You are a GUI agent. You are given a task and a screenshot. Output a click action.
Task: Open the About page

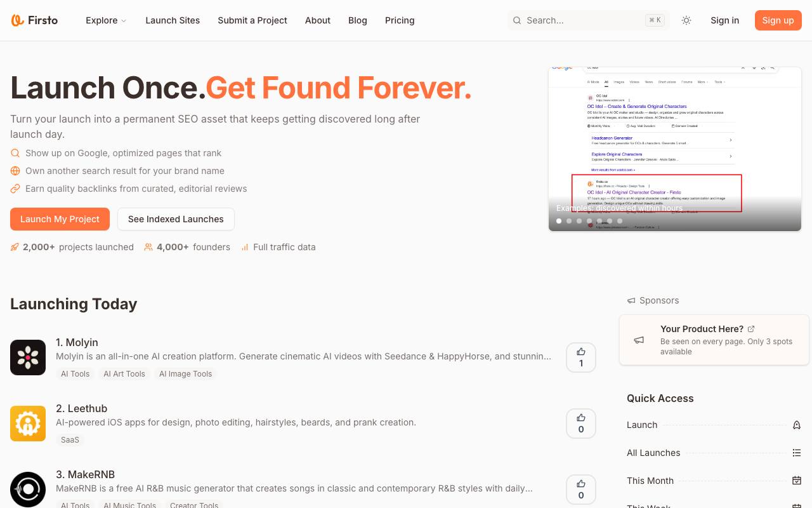(318, 20)
